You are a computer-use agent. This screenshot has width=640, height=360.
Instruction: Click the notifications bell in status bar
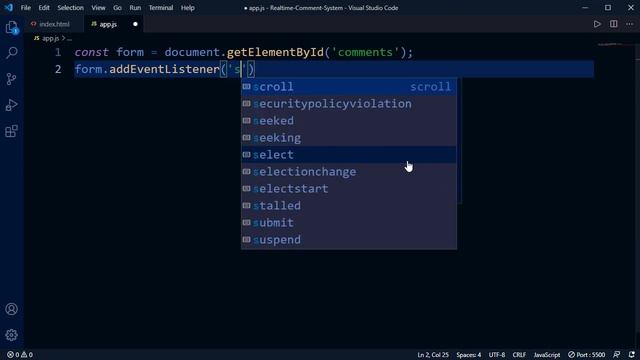632,355
